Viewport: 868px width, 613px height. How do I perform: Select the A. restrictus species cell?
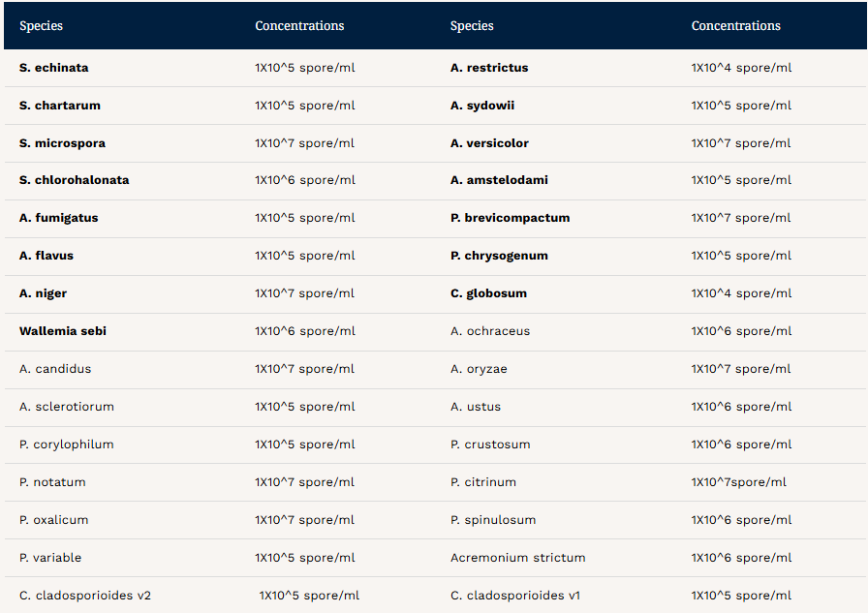[489, 68]
